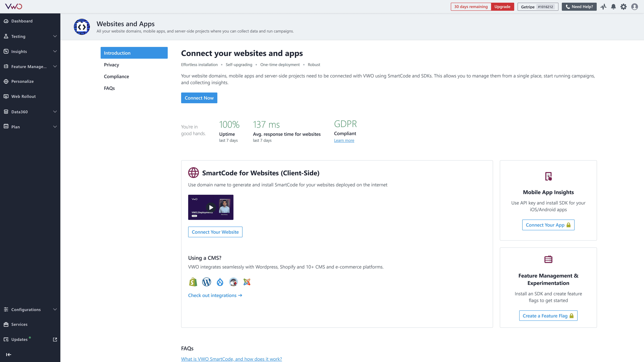Click the SmartCode globe icon
Viewport: 644px width, 362px height.
[194, 173]
